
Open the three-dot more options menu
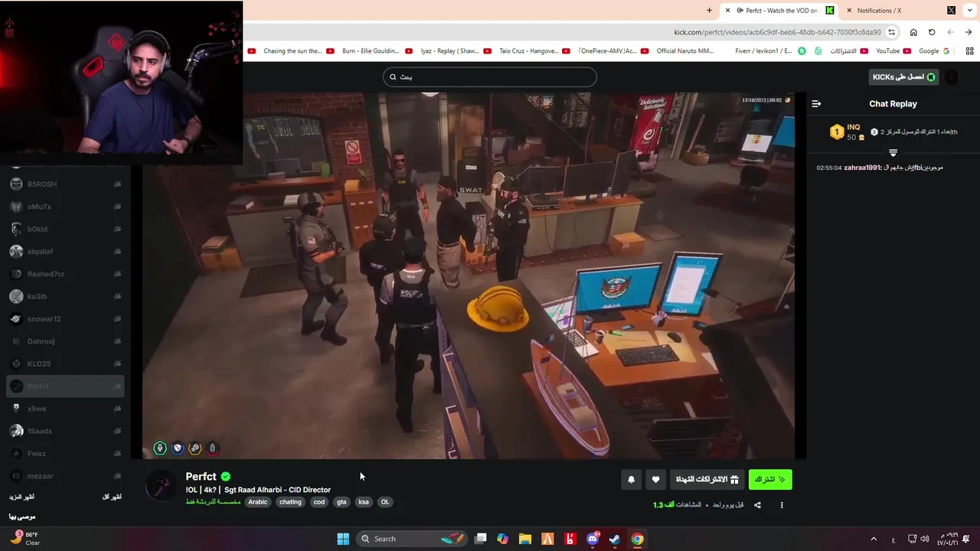click(x=782, y=505)
